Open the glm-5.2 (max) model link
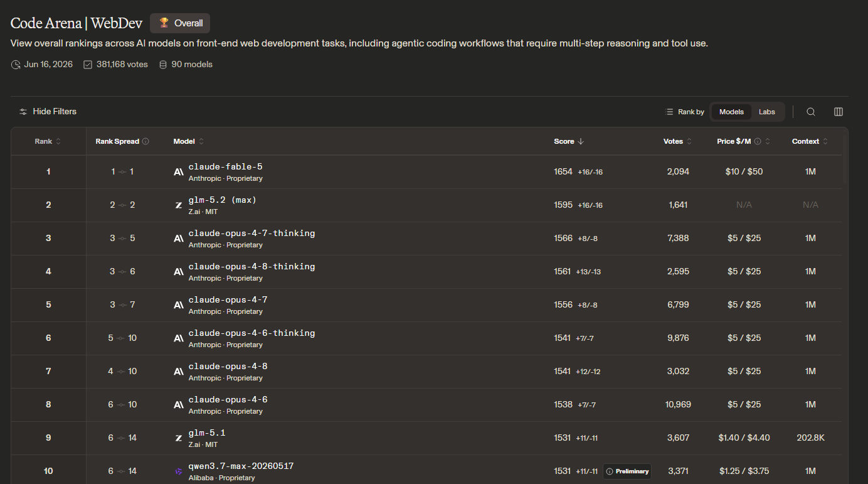 point(223,200)
